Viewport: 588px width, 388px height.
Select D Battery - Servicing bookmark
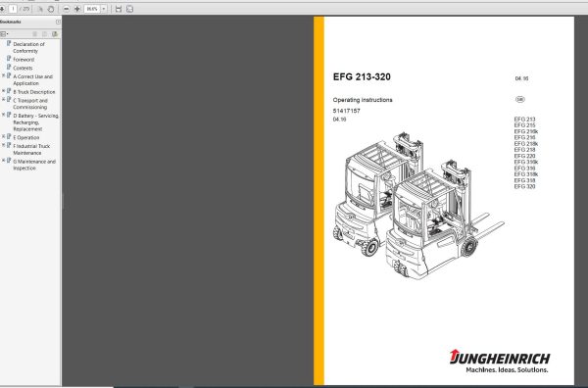coord(35,122)
